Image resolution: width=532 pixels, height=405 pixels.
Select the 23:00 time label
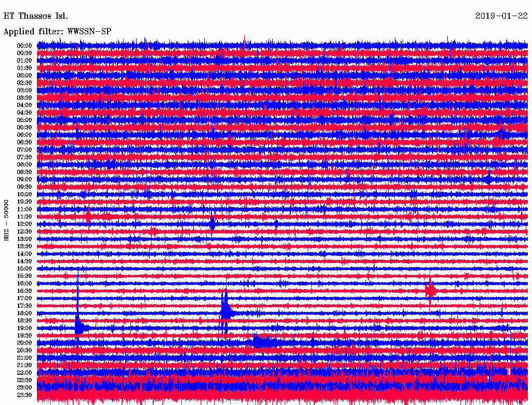(24, 387)
